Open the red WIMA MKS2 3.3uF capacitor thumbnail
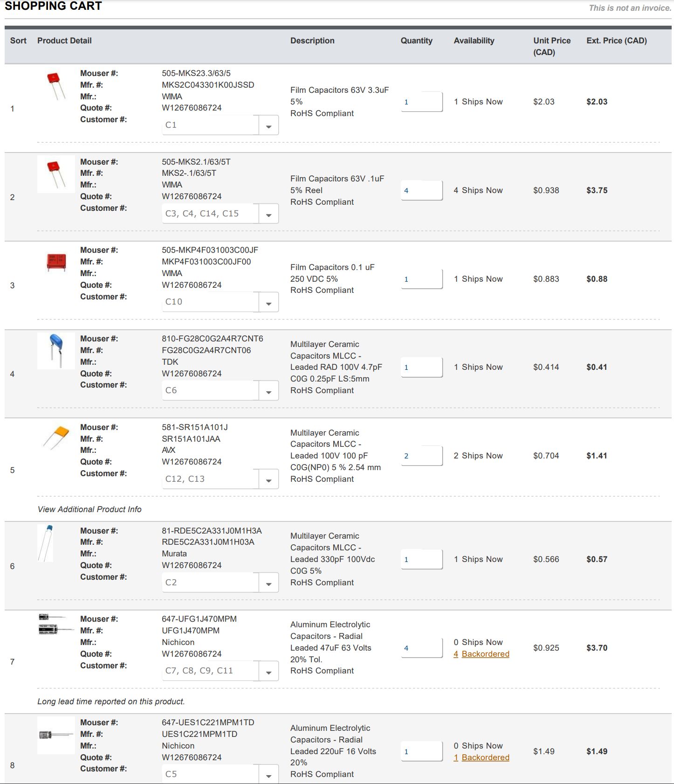Image resolution: width=674 pixels, height=784 pixels. tap(56, 86)
